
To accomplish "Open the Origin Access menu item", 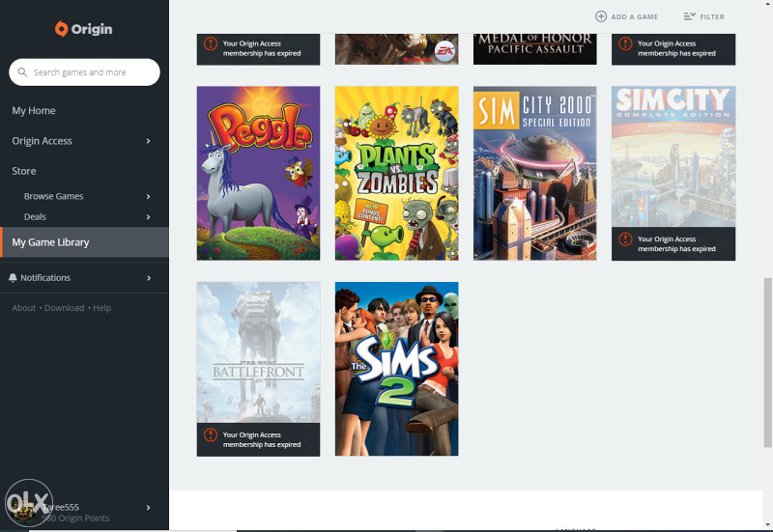I will click(42, 141).
